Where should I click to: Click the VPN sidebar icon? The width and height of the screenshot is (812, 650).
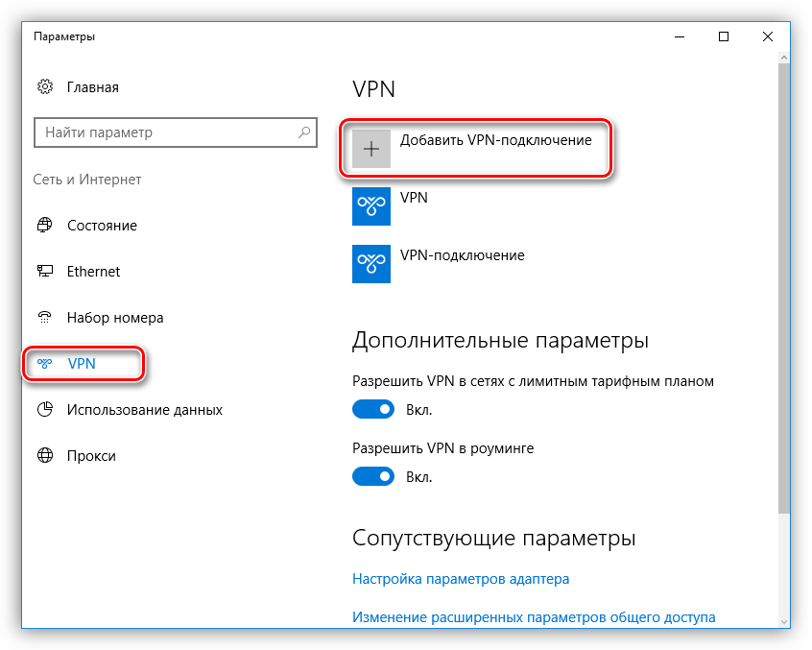click(44, 364)
